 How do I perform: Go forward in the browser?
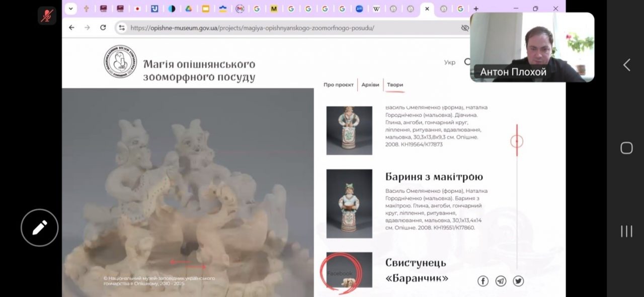coord(87,28)
